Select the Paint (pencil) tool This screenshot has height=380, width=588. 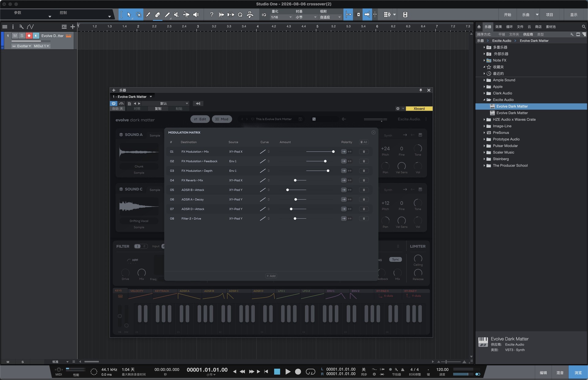coord(167,15)
